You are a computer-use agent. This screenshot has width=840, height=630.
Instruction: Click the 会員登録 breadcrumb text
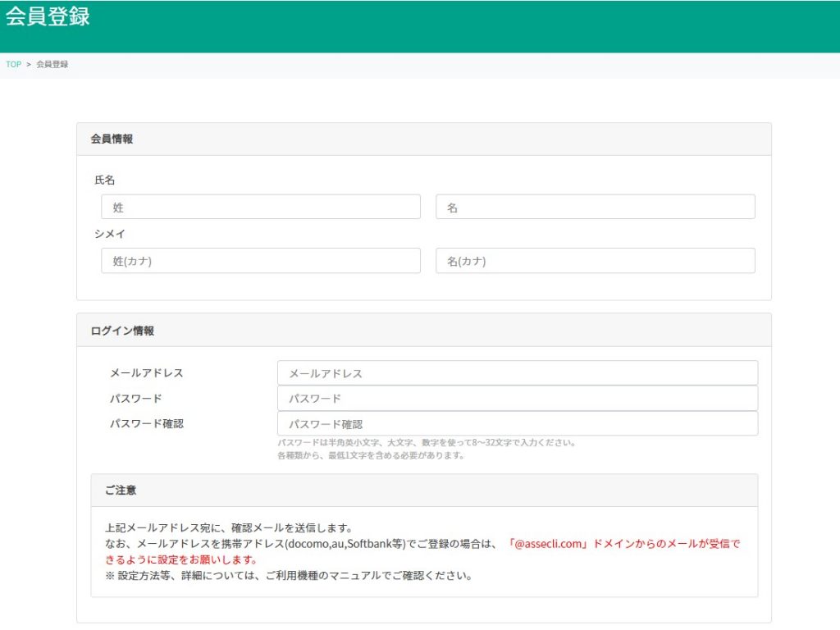[x=52, y=64]
